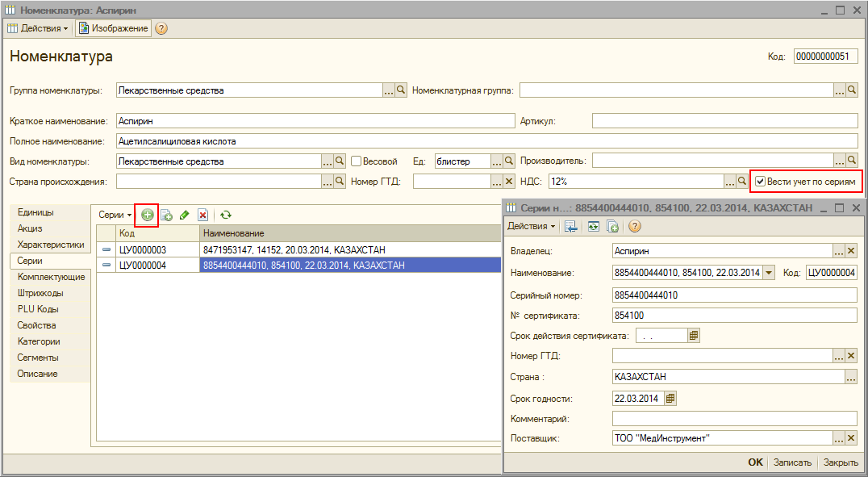Open the Серии dropdown menu above the table
The image size is (868, 477).
(x=115, y=215)
